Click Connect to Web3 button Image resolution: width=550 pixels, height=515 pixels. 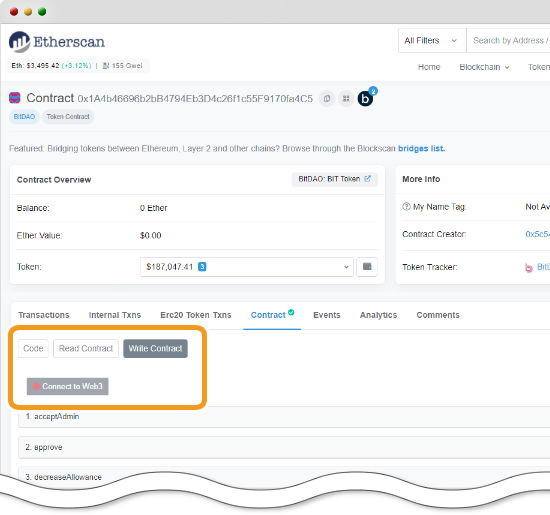tap(68, 386)
